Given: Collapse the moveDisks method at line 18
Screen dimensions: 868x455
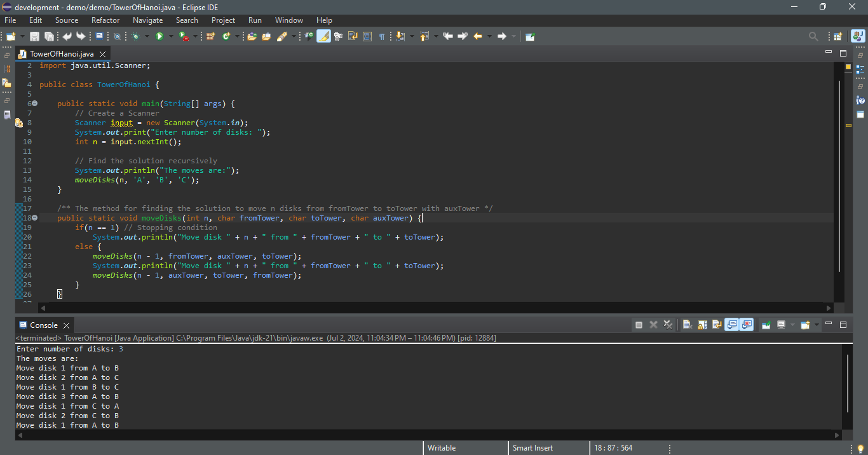Looking at the screenshot, I should click(x=34, y=218).
